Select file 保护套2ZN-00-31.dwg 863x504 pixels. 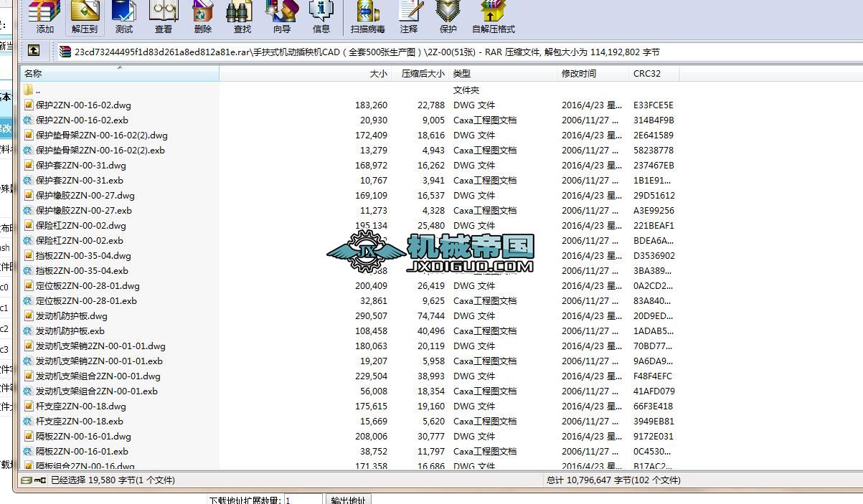[x=80, y=165]
